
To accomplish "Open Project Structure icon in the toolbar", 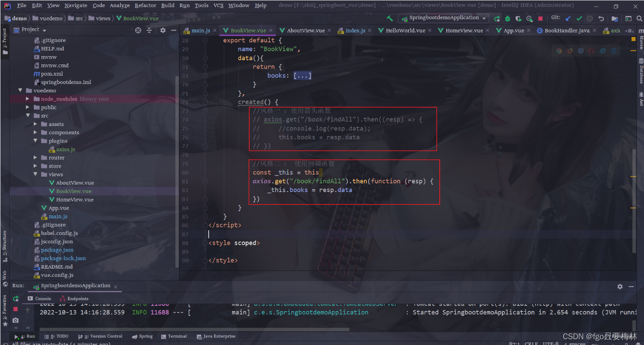I will coord(614,18).
